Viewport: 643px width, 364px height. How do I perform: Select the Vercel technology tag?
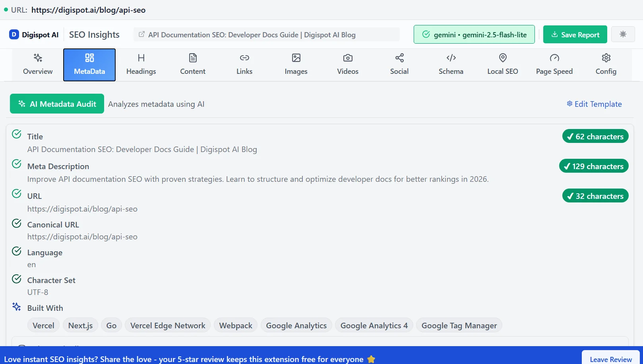pos(43,325)
